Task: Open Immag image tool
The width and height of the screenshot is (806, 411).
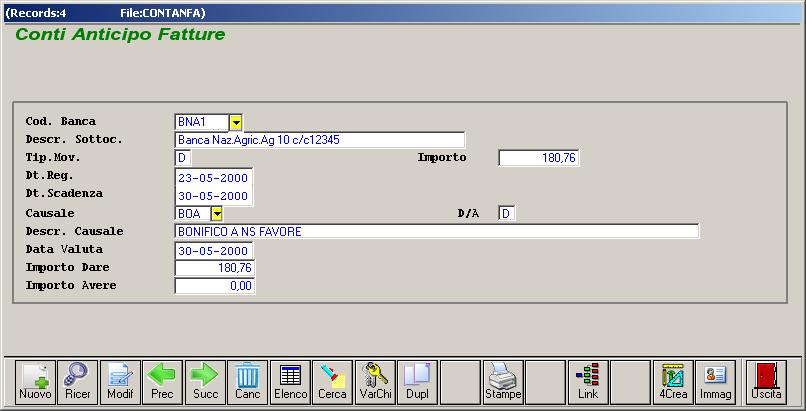Action: 716,382
